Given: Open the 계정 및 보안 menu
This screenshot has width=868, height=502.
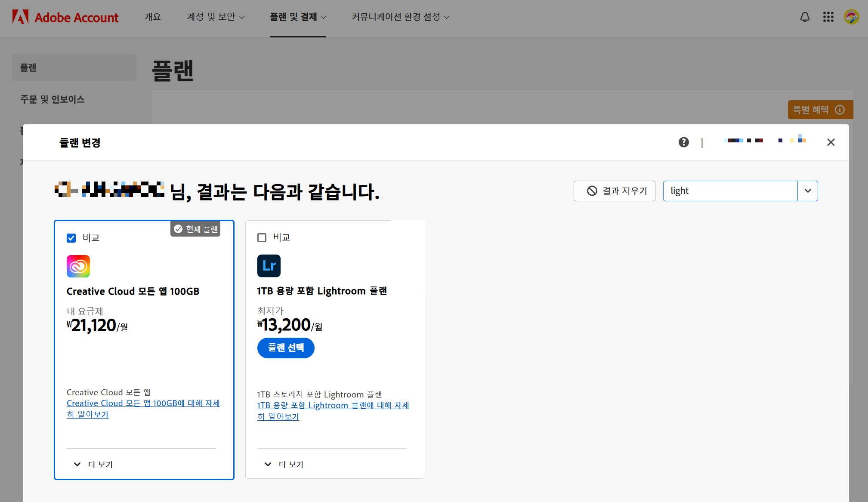Looking at the screenshot, I should pos(216,17).
